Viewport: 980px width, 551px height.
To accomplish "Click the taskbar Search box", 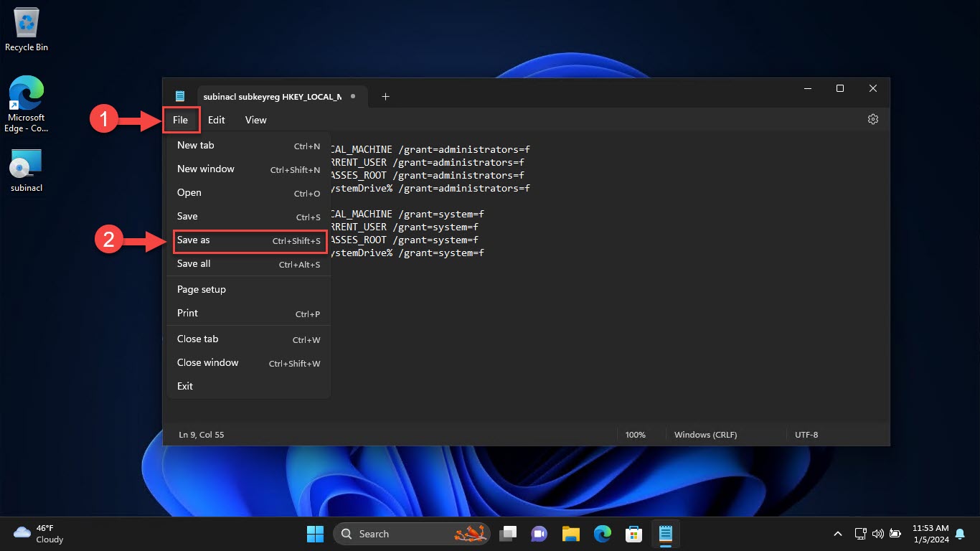I will coord(402,534).
